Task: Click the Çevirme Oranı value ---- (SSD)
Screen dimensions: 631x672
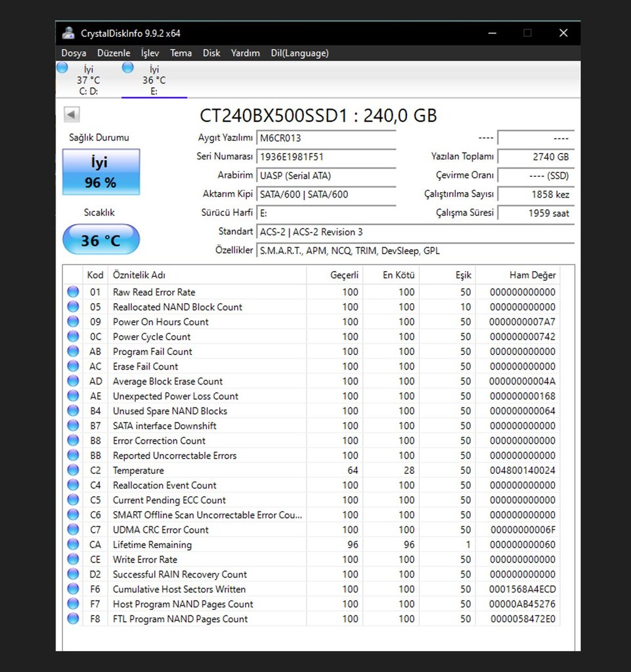Action: [535, 176]
